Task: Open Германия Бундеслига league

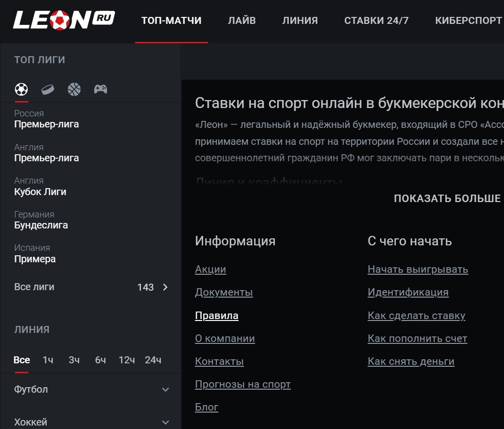Action: tap(41, 219)
